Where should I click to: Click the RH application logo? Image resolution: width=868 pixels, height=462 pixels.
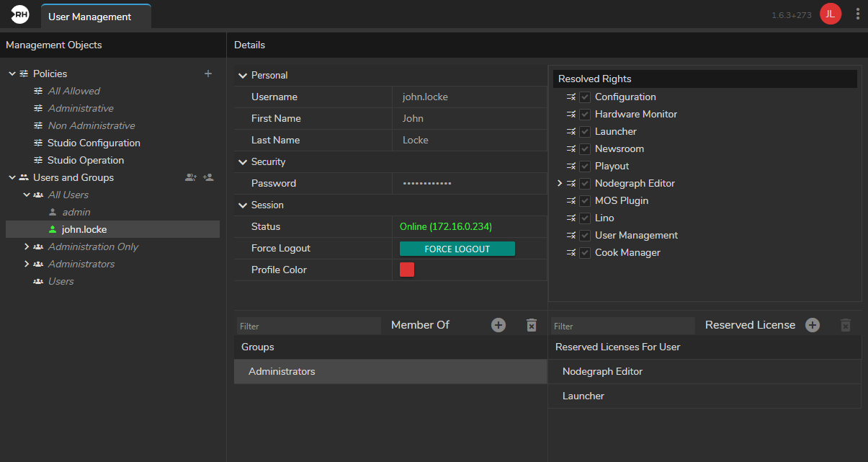coord(20,14)
